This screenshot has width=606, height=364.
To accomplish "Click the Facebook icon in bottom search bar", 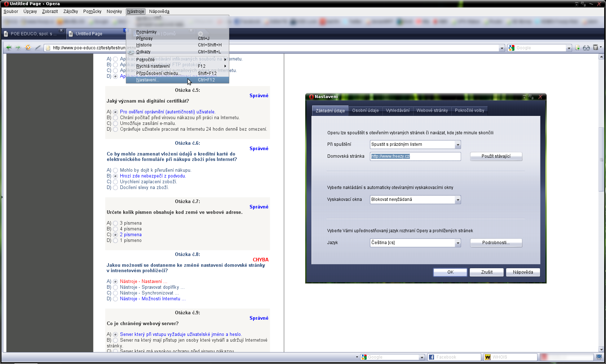I will (x=431, y=357).
